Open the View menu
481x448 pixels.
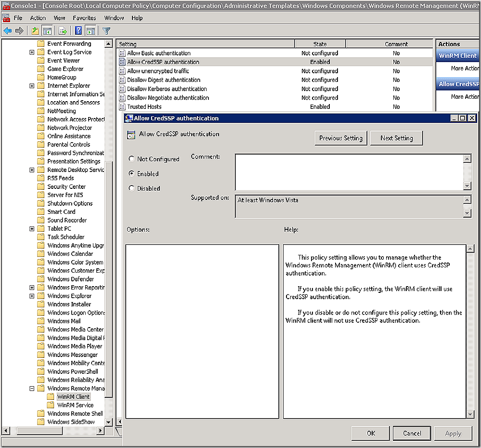(59, 18)
